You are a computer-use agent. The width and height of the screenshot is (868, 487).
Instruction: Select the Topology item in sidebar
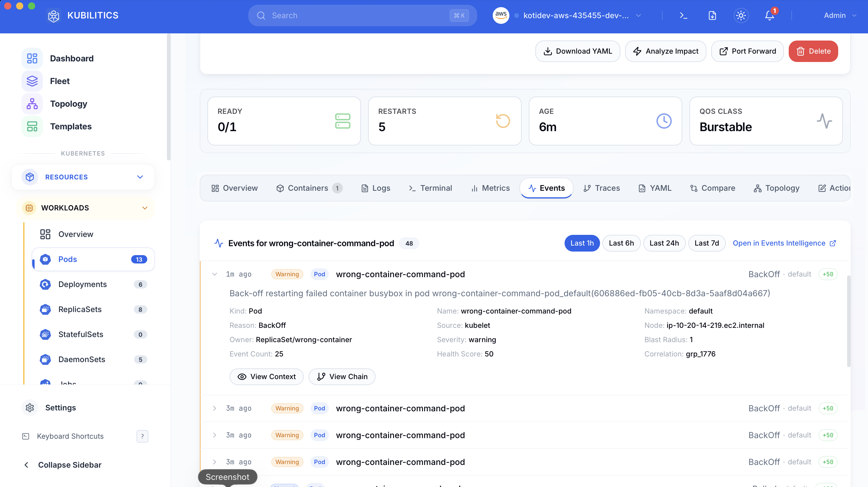(68, 103)
